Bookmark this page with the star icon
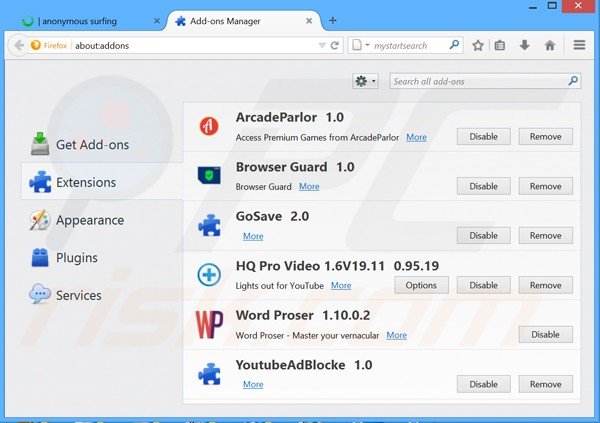600x423 pixels. [478, 46]
